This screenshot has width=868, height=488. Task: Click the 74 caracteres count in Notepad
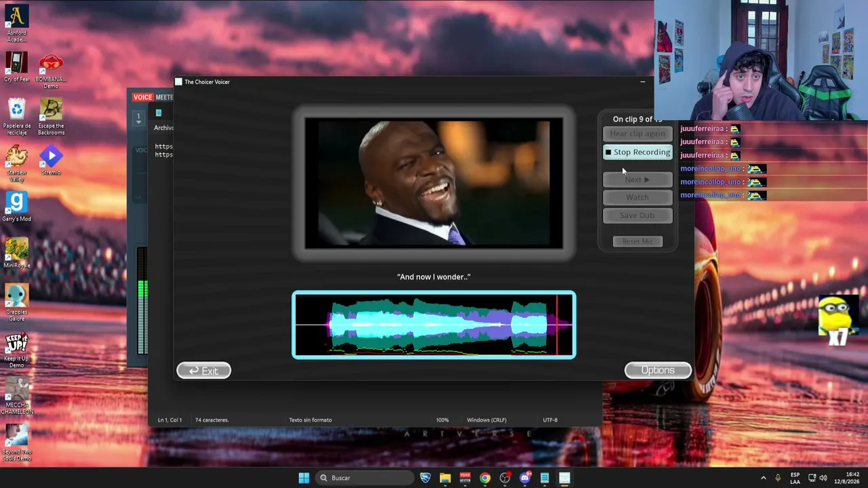point(212,420)
